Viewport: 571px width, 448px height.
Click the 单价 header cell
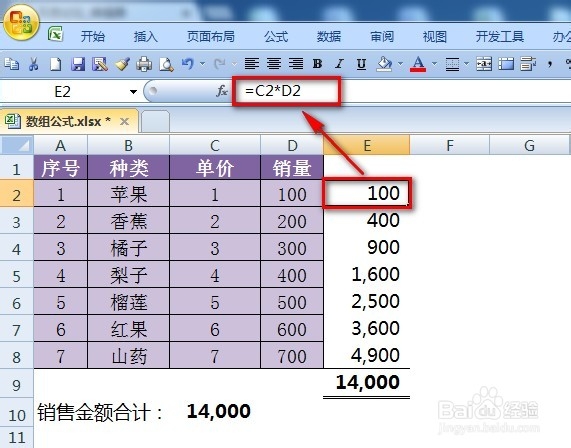pyautogui.click(x=215, y=168)
